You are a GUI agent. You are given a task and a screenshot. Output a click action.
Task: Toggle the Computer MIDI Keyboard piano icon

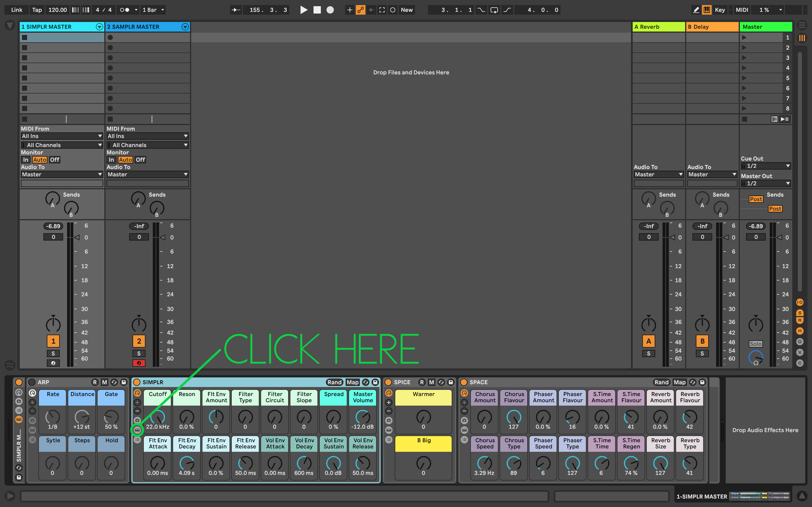[707, 10]
